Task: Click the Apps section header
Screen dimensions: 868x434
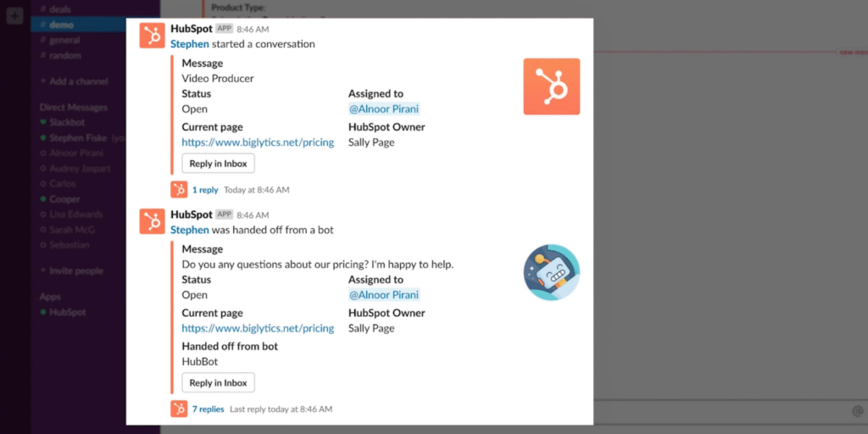Action: [x=50, y=297]
